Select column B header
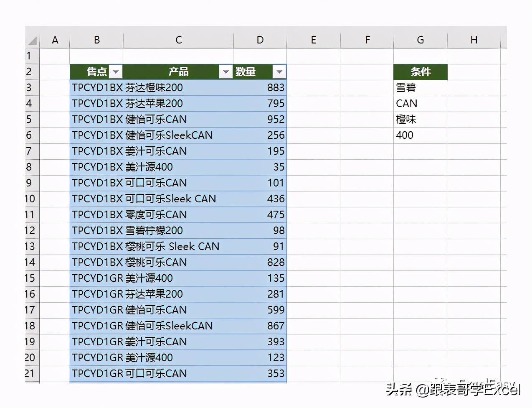This screenshot has height=408, width=532. (96, 40)
